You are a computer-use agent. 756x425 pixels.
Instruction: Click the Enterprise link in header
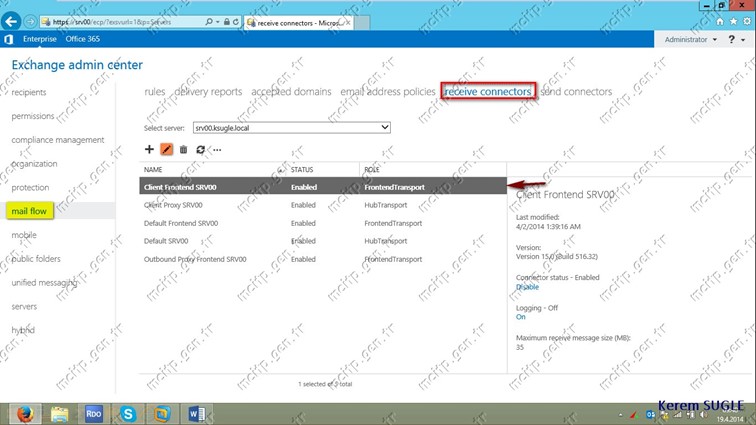[40, 39]
